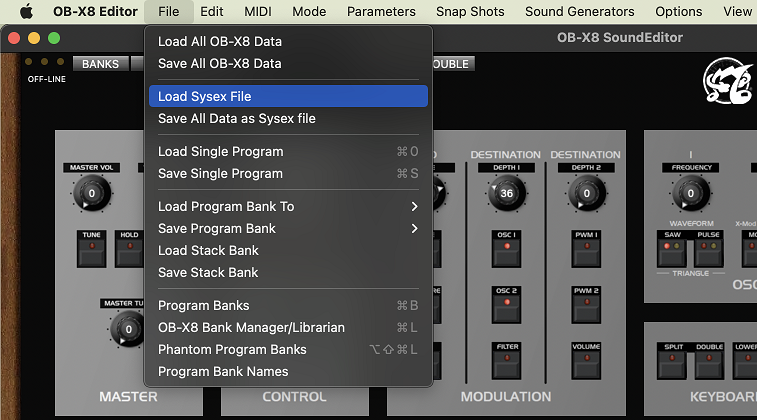Screen dimensions: 757x420
Task: Open Program Banks
Action: [x=288, y=305]
